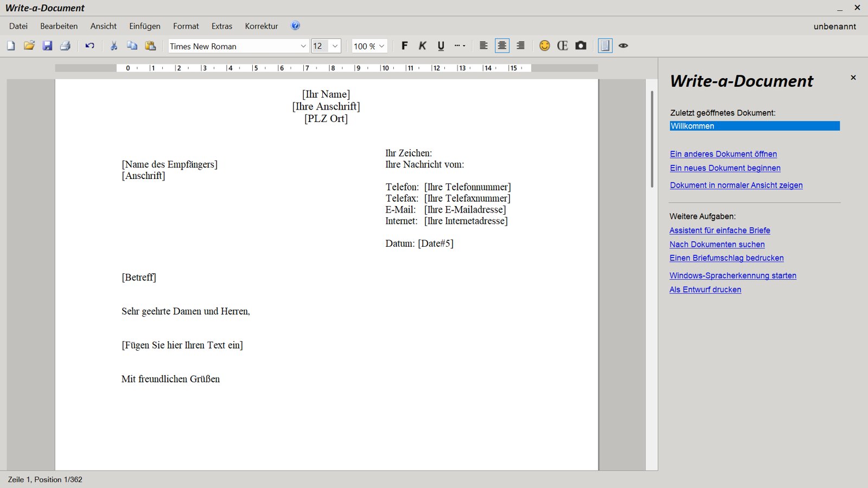
Task: Click 'Einen Briefumschlag bedrucken' link
Action: (x=726, y=258)
